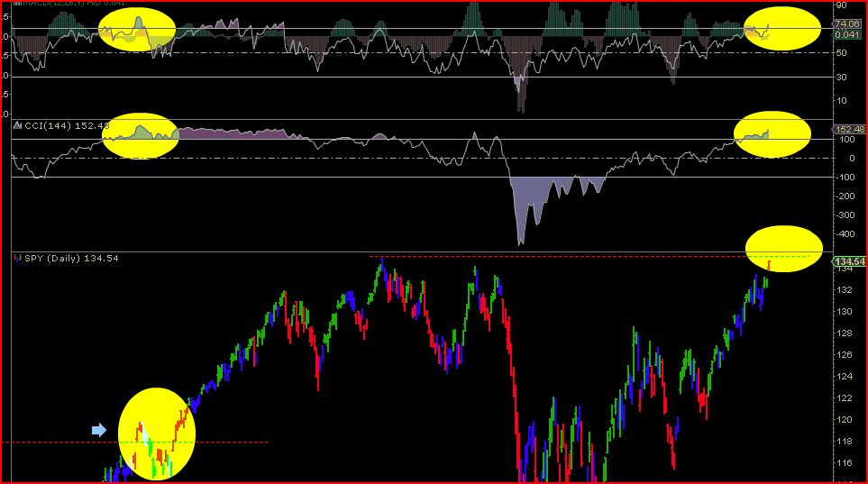Click the -300 level on CCI axis
The width and height of the screenshot is (868, 484).
coord(845,215)
